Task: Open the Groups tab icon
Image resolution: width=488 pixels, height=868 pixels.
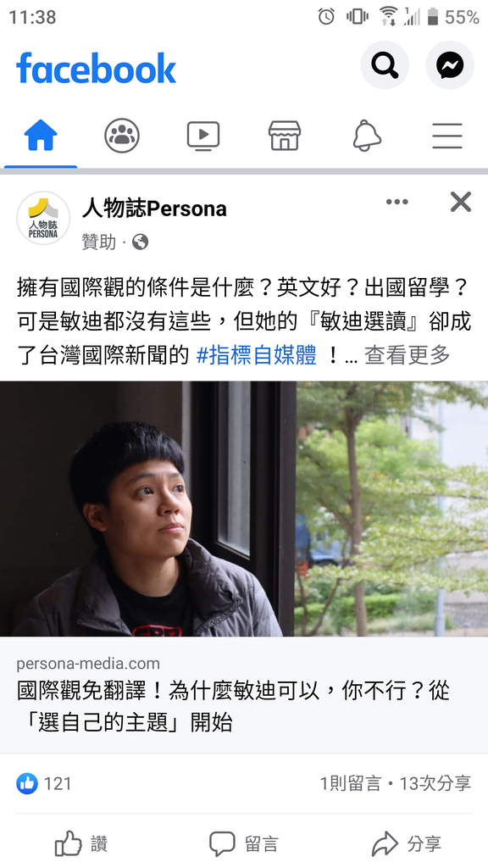Action: click(x=122, y=136)
